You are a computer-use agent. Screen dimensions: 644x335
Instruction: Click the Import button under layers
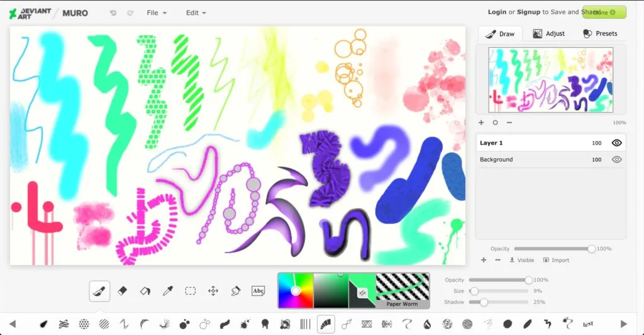556,260
